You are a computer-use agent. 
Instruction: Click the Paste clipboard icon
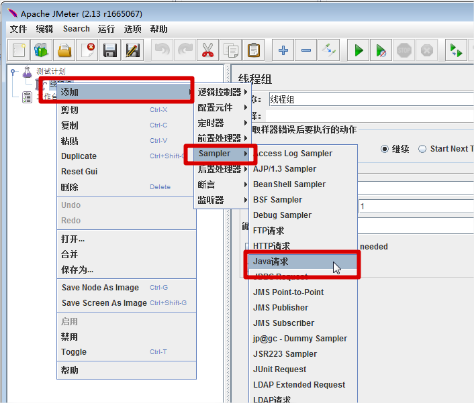click(x=254, y=51)
